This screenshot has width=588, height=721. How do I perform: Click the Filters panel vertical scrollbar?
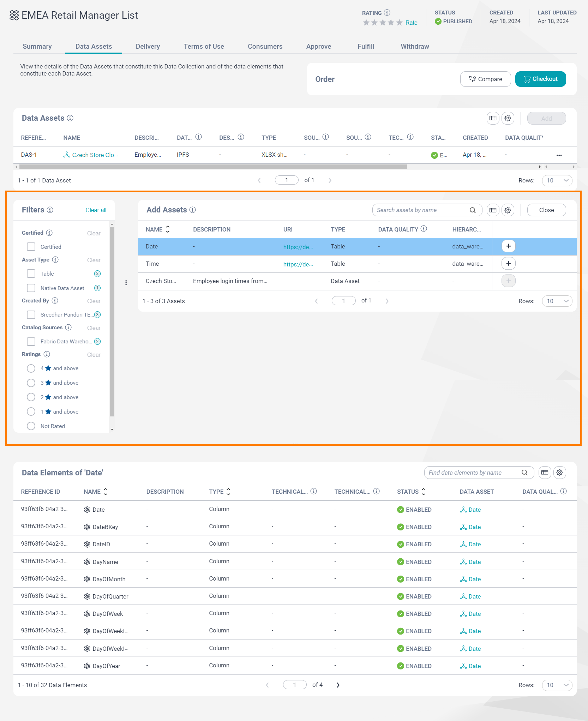click(x=112, y=321)
